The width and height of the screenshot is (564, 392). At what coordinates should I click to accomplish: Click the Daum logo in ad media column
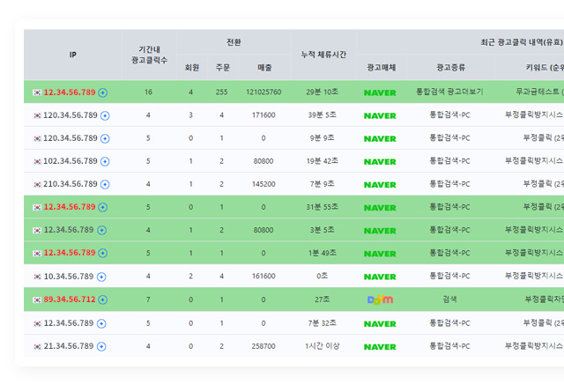[x=380, y=300]
